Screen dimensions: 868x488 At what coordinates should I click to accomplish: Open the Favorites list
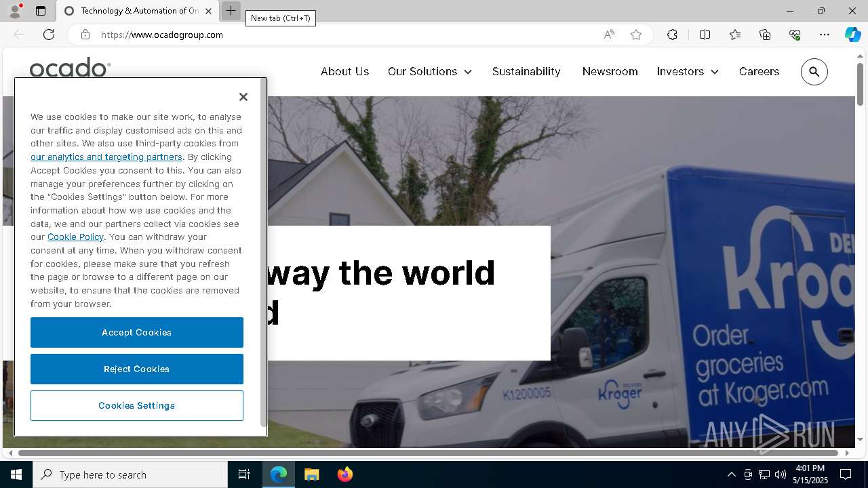(x=735, y=35)
